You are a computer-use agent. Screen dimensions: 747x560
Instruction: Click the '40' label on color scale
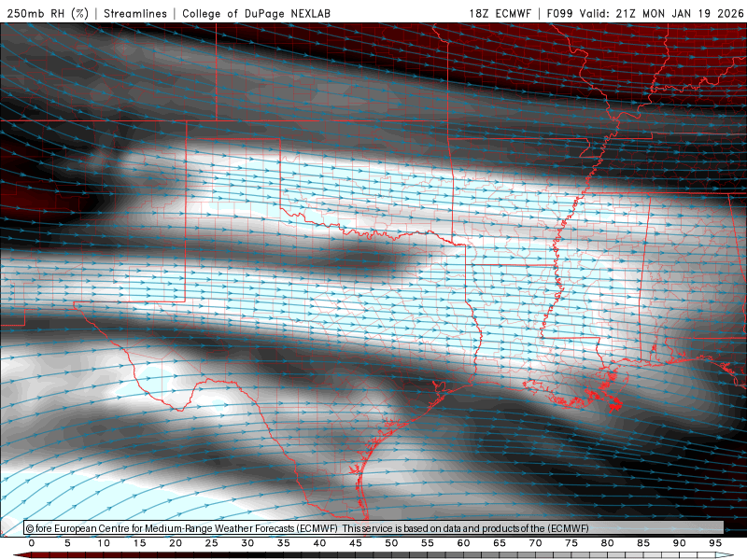[319, 543]
